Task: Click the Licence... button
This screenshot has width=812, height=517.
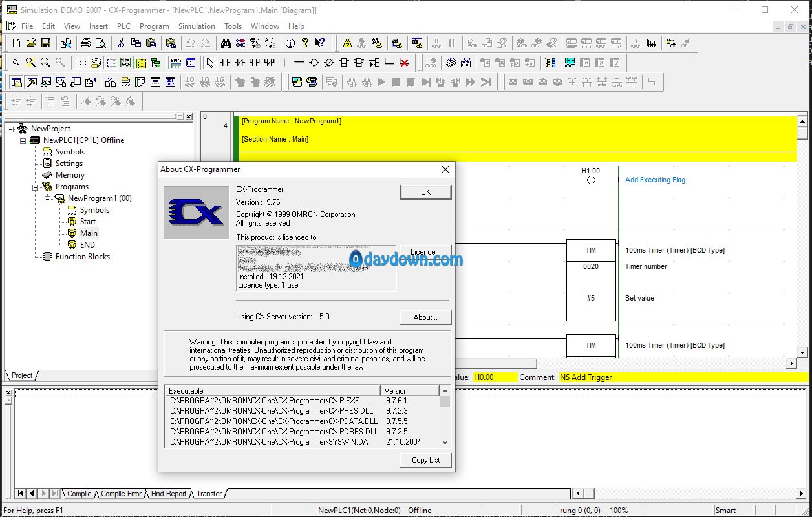Action: [x=425, y=252]
